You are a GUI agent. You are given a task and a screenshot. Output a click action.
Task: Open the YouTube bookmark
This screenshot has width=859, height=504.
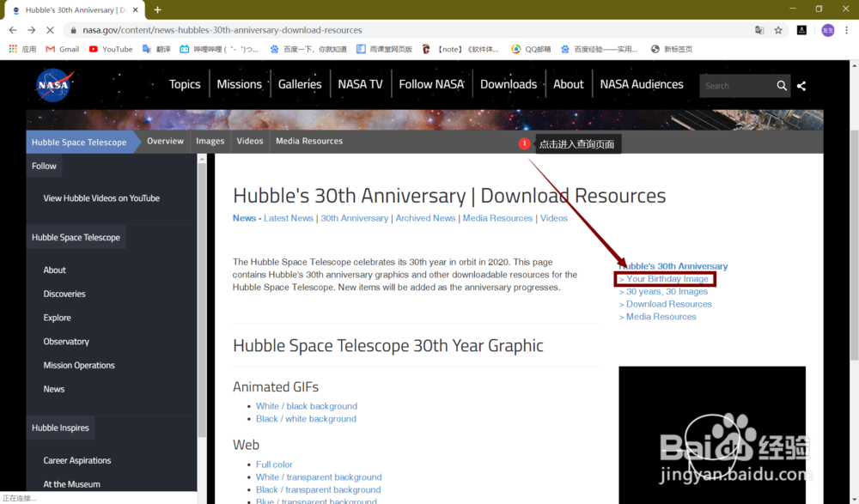111,49
